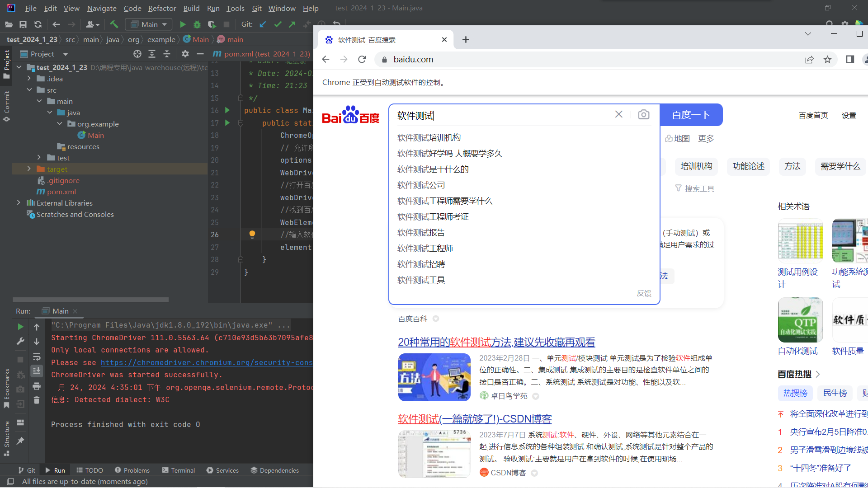Rerun Main from Run panel play icon

[20, 327]
